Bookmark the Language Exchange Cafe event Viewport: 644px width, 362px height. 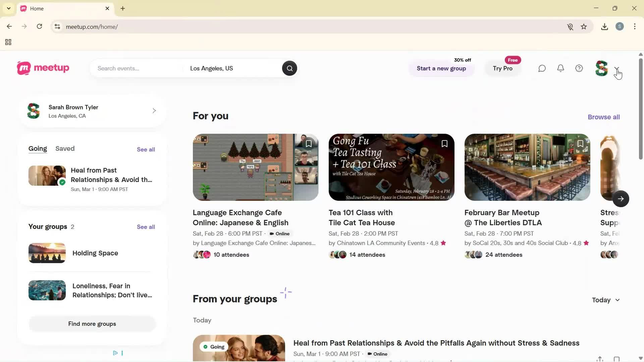(x=309, y=143)
